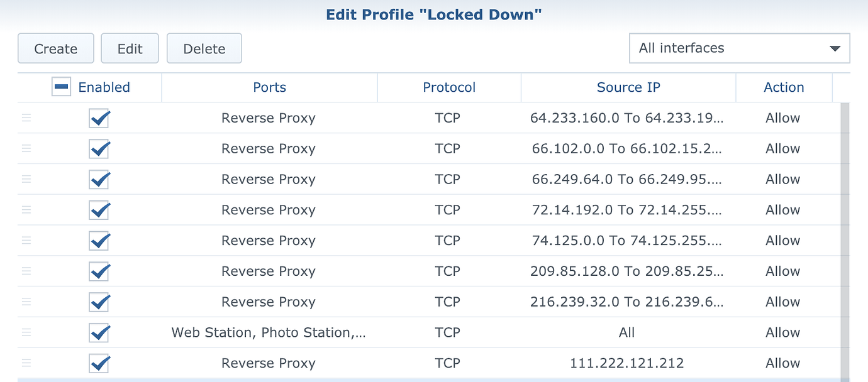Uncheck the Web Station, Photo Station rule

point(99,332)
